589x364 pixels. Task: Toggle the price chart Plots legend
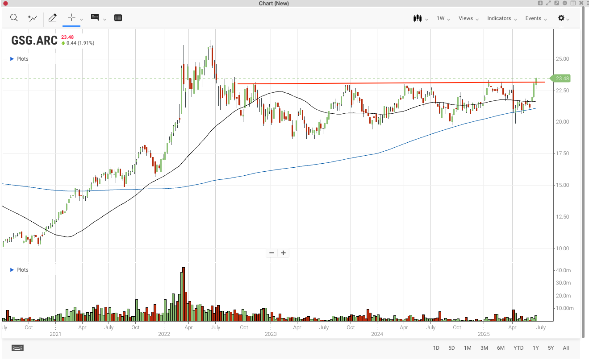click(x=19, y=59)
